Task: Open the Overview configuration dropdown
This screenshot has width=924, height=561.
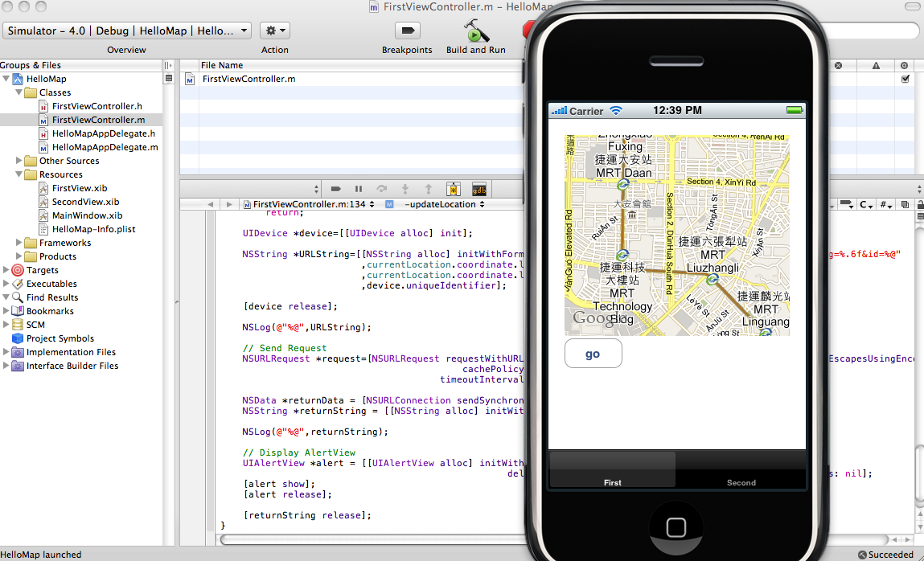Action: tap(127, 31)
